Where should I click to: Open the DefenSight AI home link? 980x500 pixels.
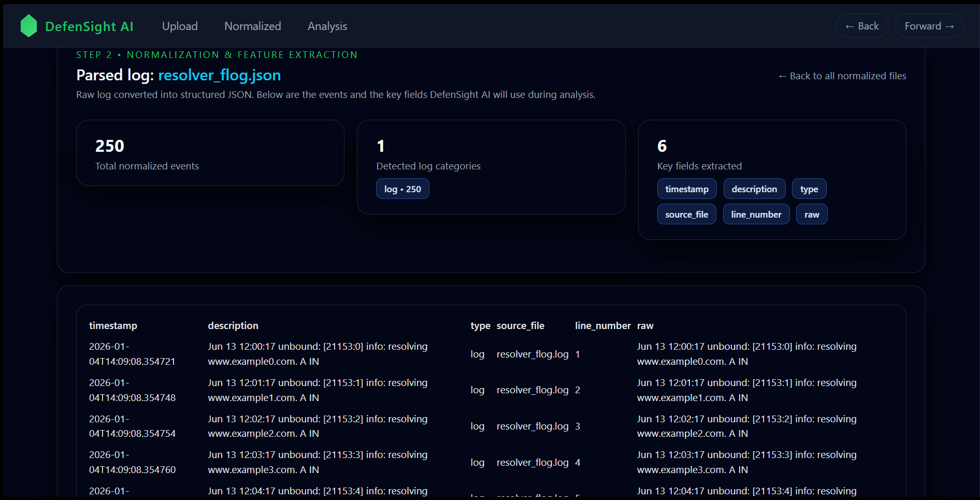[77, 26]
